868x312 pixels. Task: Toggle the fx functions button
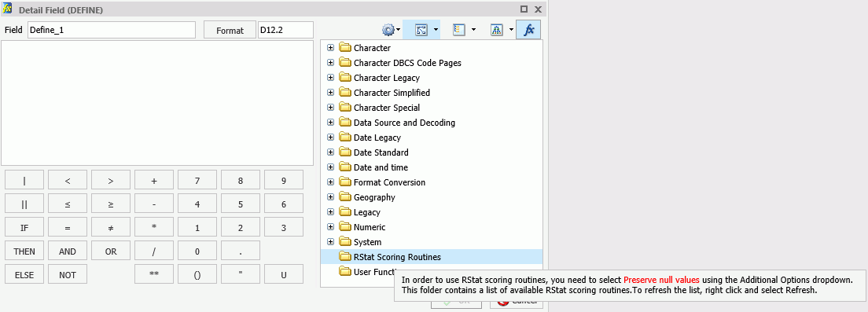[x=528, y=31]
